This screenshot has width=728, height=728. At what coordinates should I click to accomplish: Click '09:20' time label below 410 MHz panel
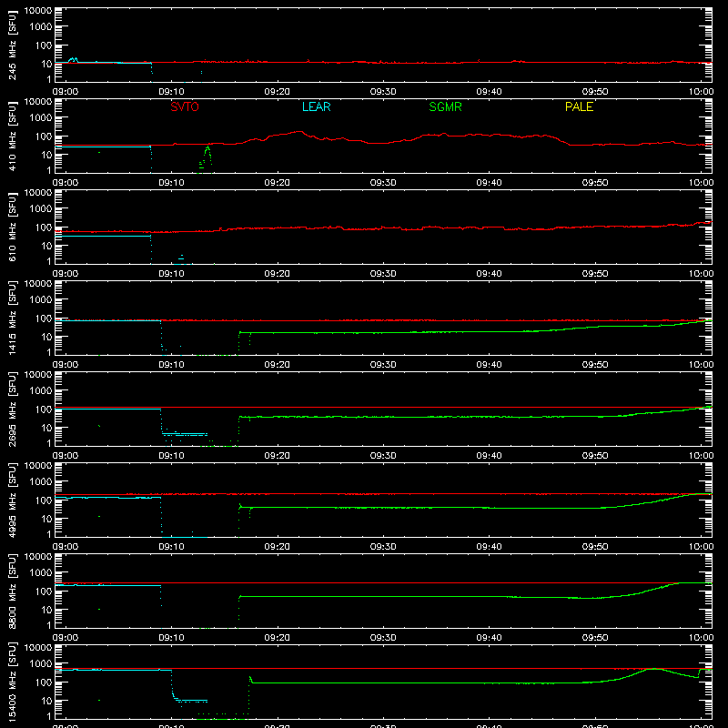(x=278, y=183)
